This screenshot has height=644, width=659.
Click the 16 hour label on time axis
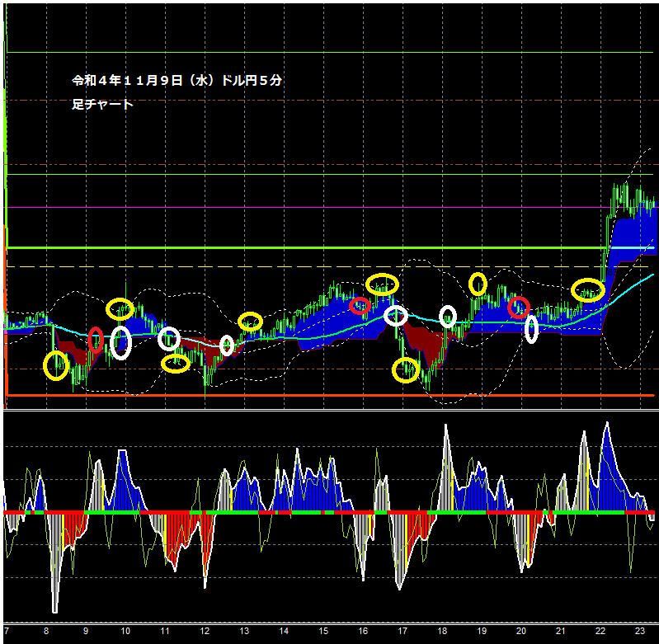click(x=363, y=631)
